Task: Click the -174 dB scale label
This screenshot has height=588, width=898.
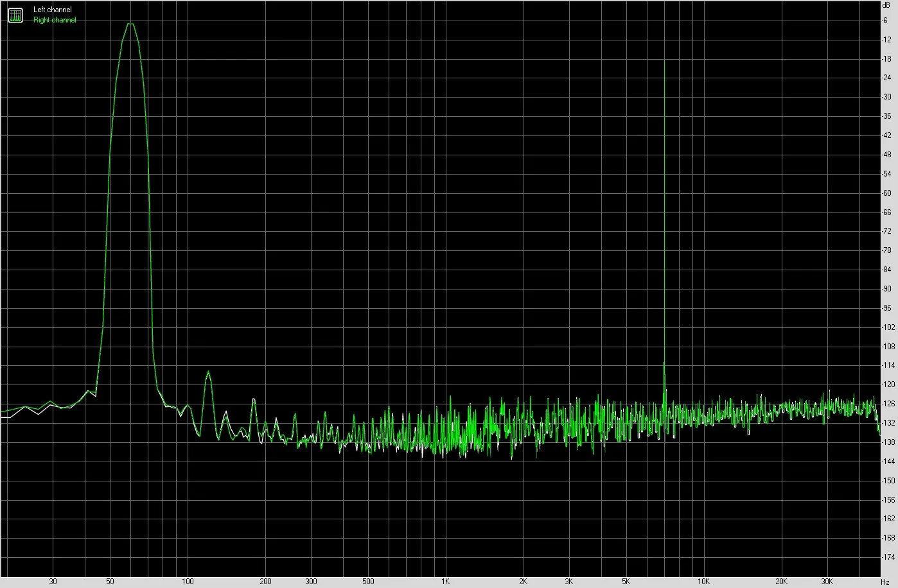Action: (x=888, y=557)
